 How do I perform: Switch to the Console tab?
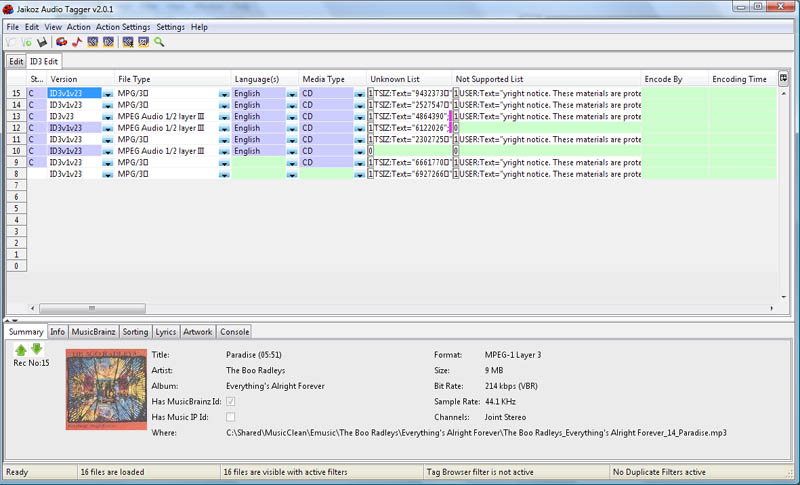point(234,331)
